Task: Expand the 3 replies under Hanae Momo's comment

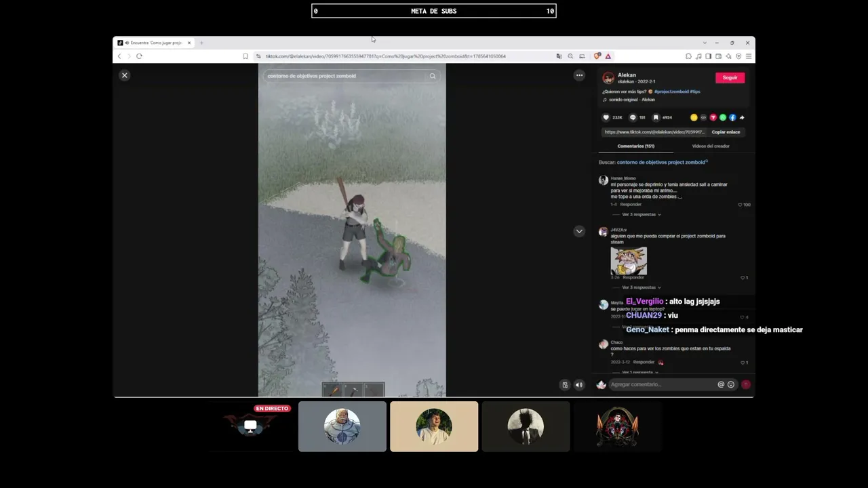Action: tap(641, 214)
